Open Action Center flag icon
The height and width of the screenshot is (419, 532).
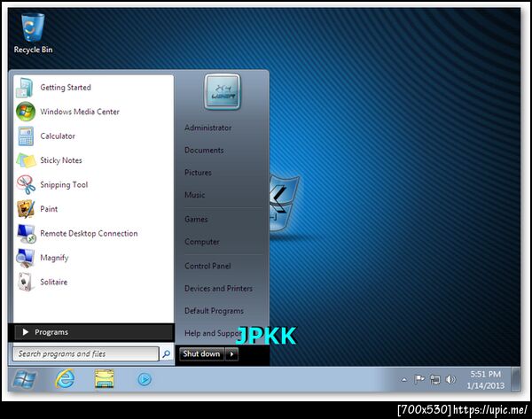pyautogui.click(x=419, y=380)
